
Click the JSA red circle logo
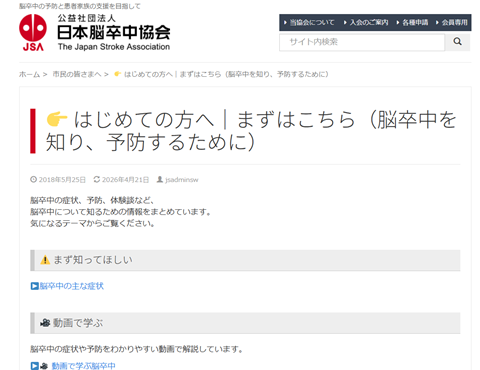pos(33,28)
